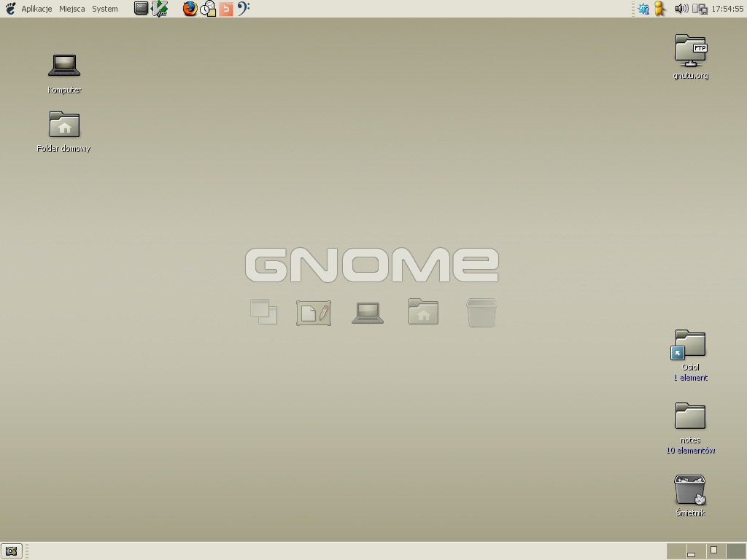
Task: Launch the orange number five application icon
Action: (226, 9)
